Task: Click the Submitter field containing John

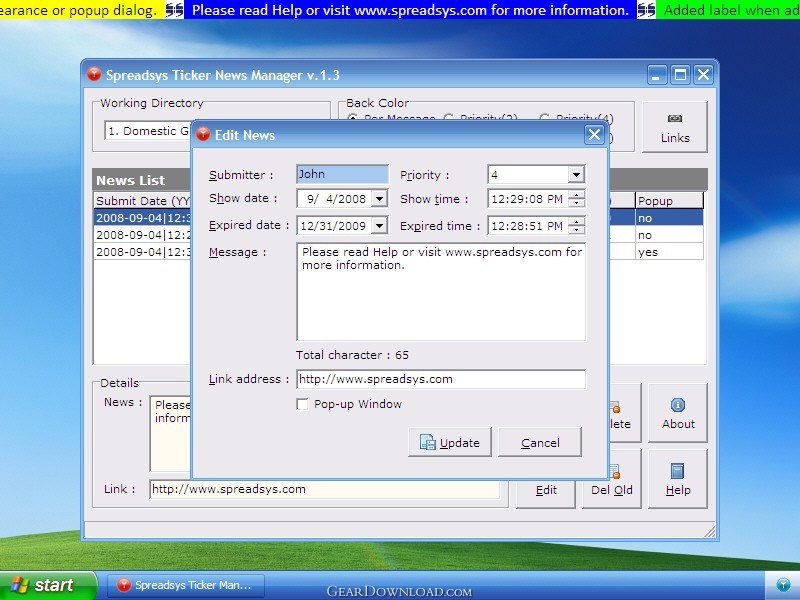Action: (x=342, y=174)
